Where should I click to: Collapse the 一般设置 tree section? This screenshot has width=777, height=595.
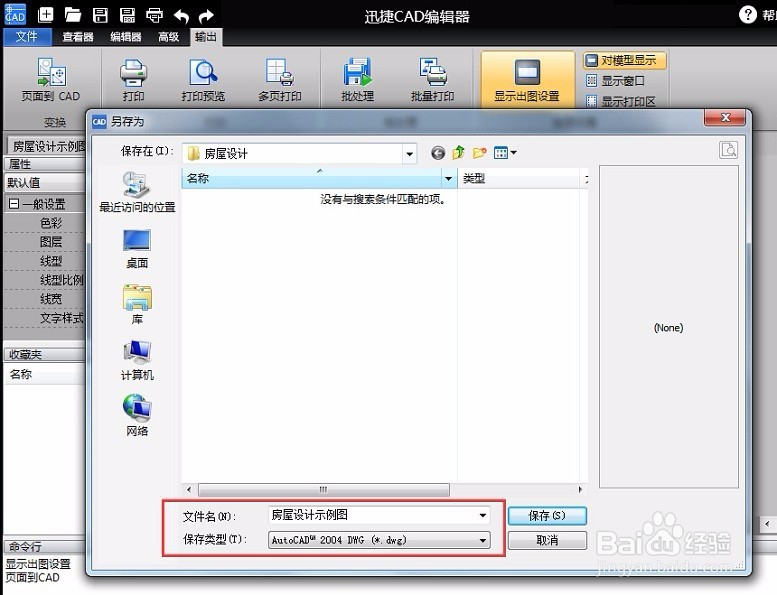[x=14, y=204]
